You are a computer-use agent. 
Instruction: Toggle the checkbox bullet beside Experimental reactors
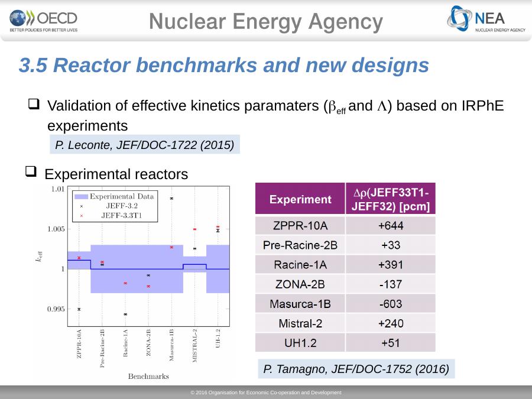(x=31, y=173)
